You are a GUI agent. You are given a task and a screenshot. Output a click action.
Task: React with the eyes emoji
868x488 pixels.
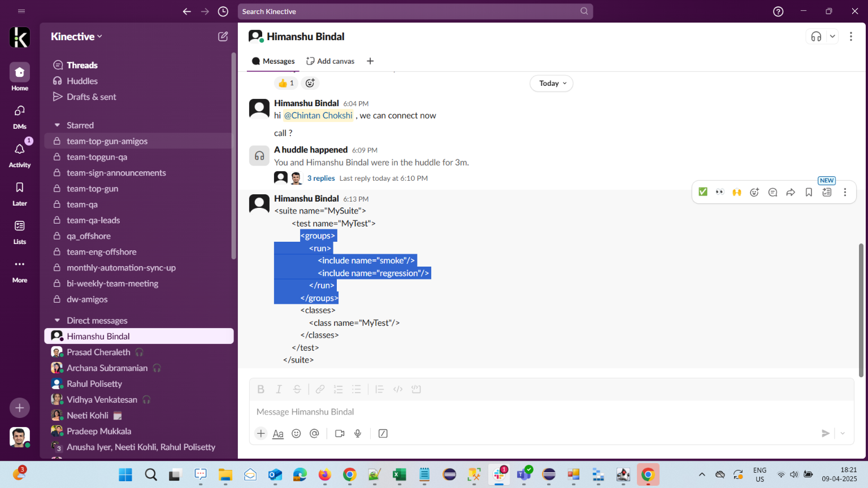[720, 192]
